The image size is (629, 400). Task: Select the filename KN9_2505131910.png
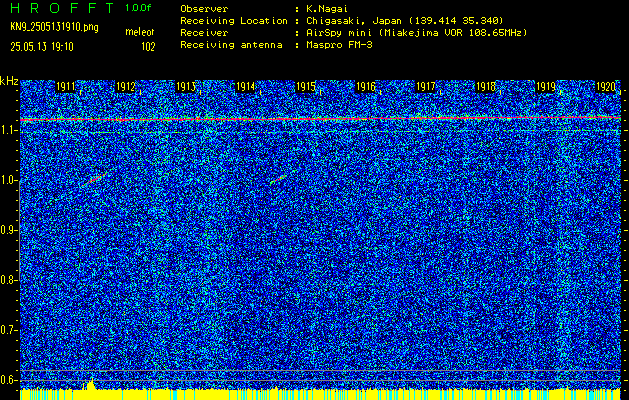click(55, 27)
